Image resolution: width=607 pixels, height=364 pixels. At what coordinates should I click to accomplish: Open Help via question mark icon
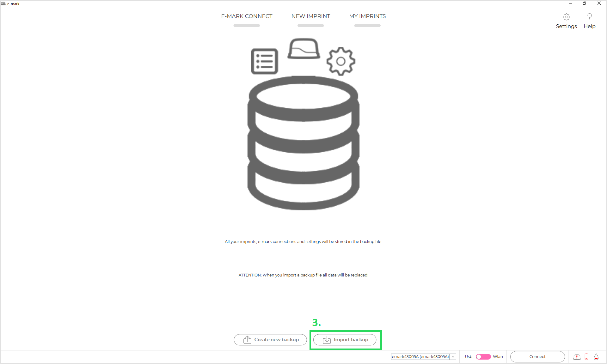589,17
